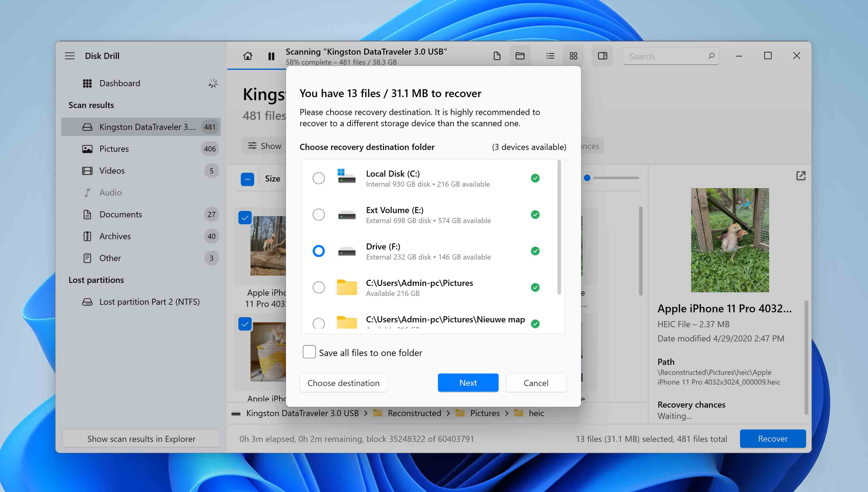Expand chevron after Reconstructed breadcrumb
This screenshot has width=868, height=492.
pos(448,413)
